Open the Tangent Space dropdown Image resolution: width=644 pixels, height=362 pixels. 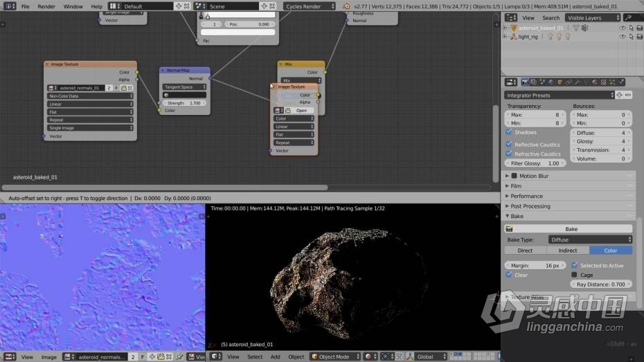[x=184, y=87]
